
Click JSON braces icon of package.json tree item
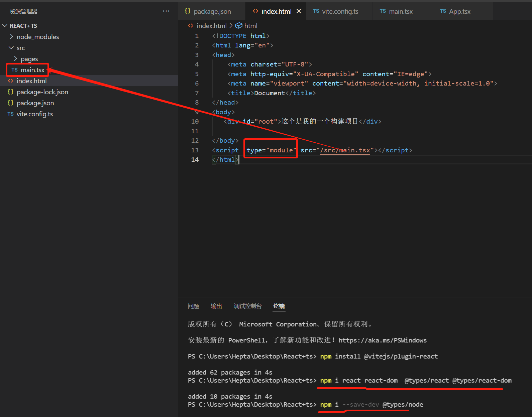[10, 103]
